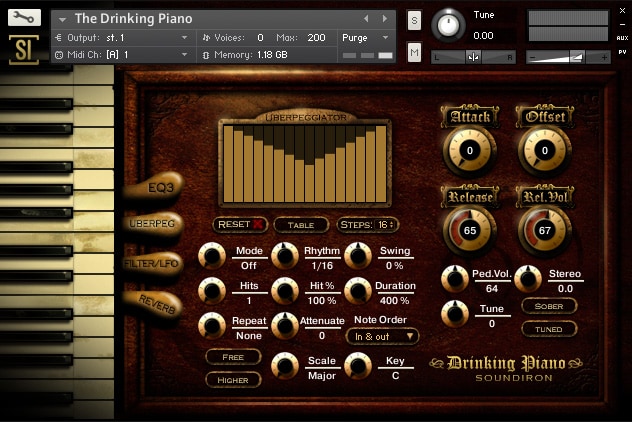
Task: Adjust the Ped.Vol. knob
Action: pos(455,279)
